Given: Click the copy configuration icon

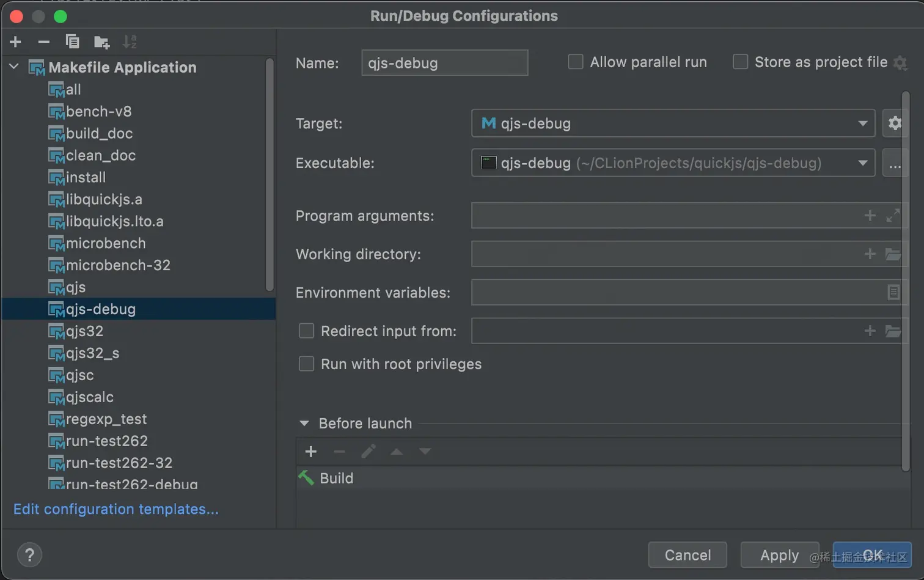Looking at the screenshot, I should pyautogui.click(x=72, y=42).
